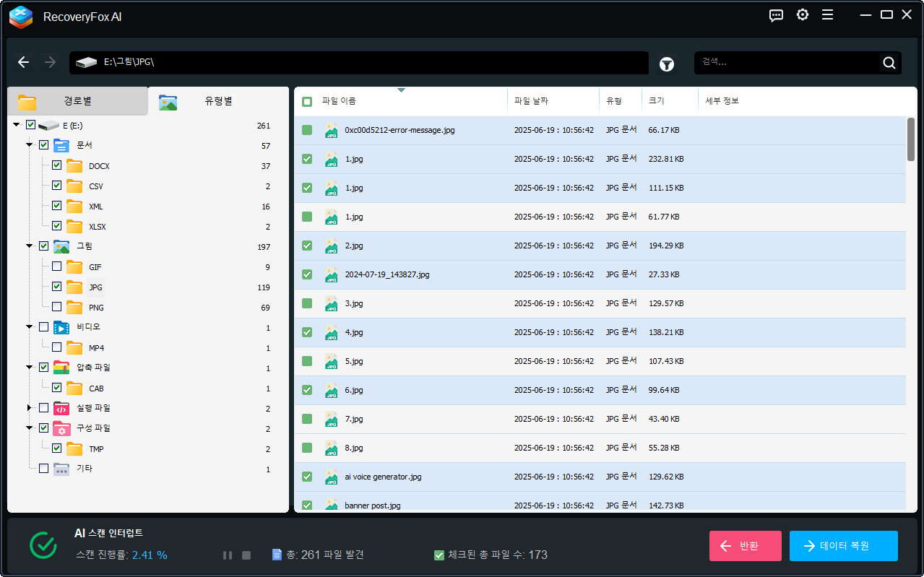Select the PNG folder icon in tree
Image resolution: width=924 pixels, height=577 pixels.
[74, 308]
